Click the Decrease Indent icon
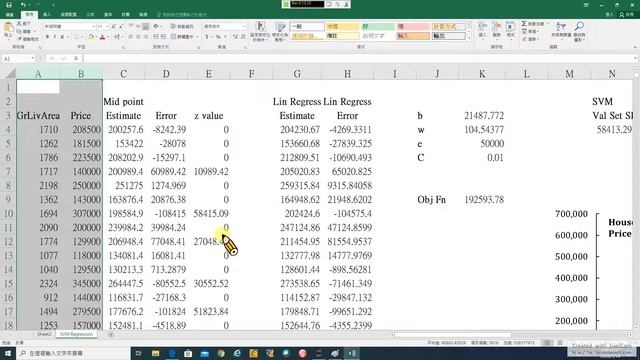640x360 pixels. 156,37
